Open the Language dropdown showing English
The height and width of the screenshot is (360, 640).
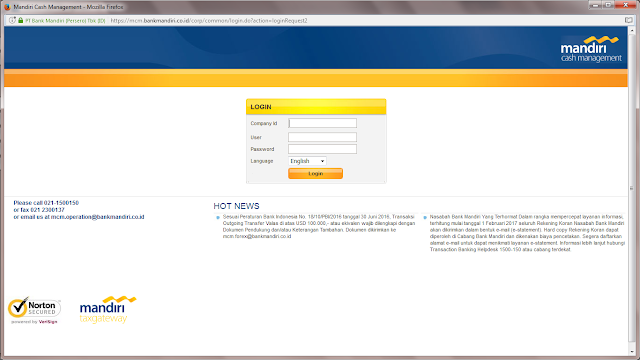(307, 161)
